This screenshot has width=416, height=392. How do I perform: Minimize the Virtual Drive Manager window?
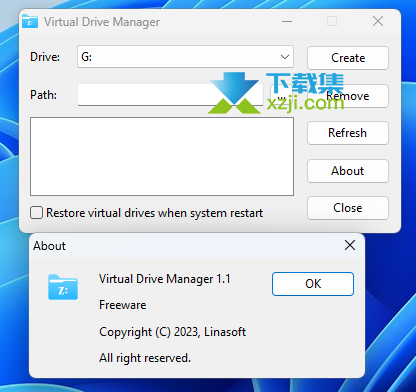pyautogui.click(x=287, y=22)
